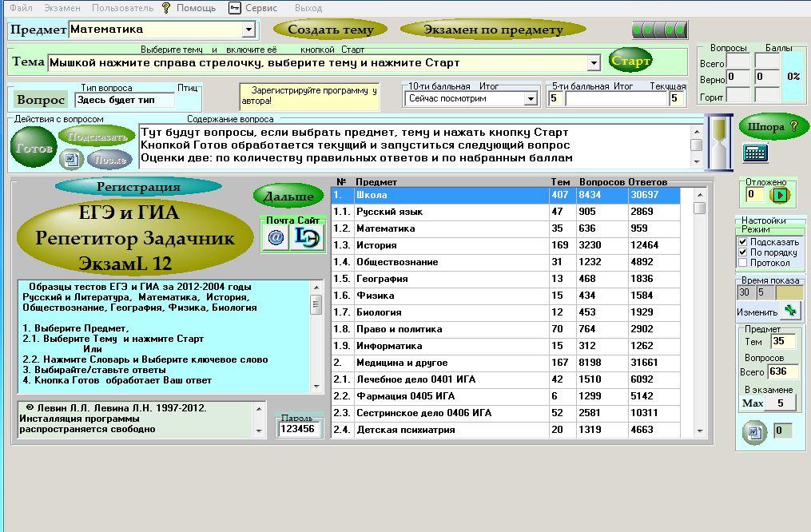Open the 10-ти бальная Итог dropdown
Screen dimensions: 811x532
coord(531,98)
